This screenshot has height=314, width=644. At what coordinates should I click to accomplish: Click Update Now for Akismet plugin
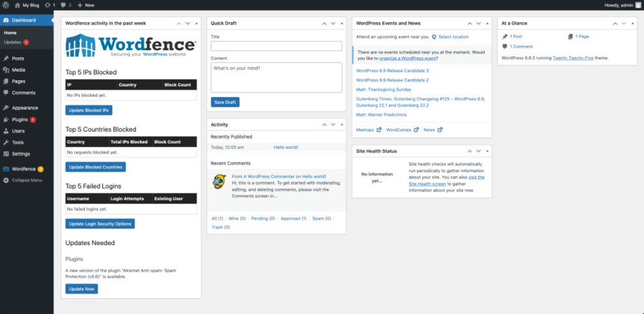tap(82, 289)
